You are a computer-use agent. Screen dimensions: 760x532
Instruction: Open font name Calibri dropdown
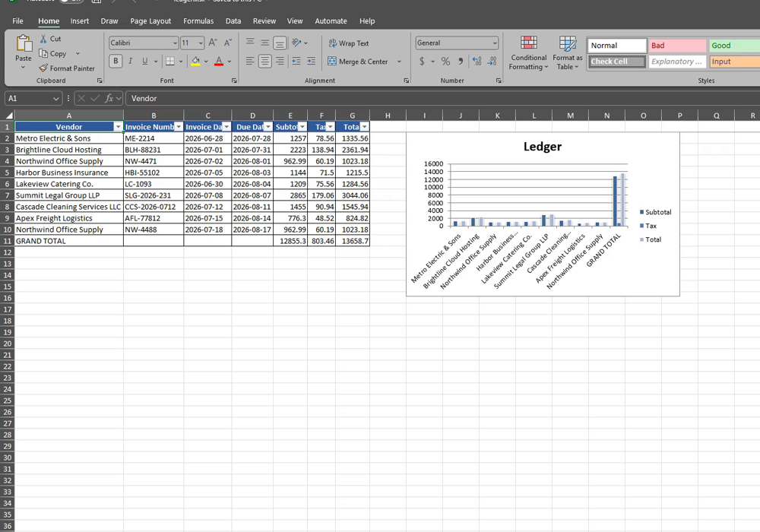[175, 43]
